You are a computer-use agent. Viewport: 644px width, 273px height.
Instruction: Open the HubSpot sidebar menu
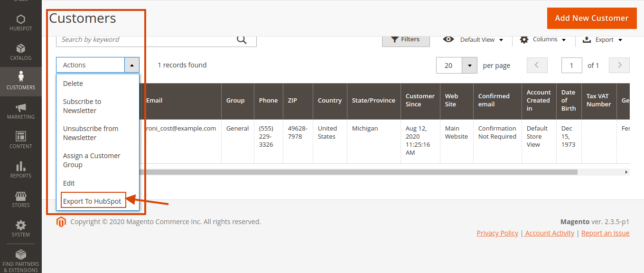(21, 23)
